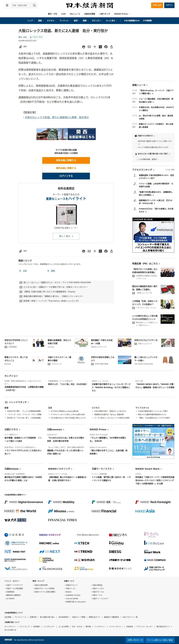Open 速報ニュース section heading
This screenshot has width=179, height=644.
140,85
